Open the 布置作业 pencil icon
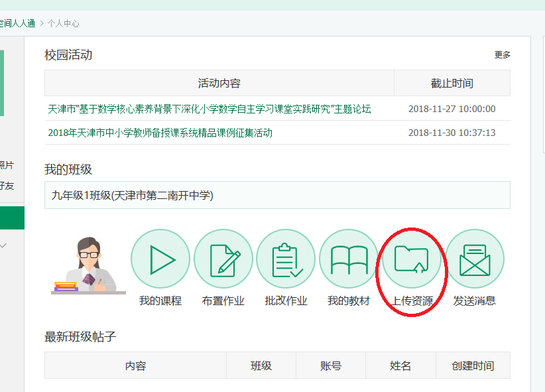 (x=223, y=259)
